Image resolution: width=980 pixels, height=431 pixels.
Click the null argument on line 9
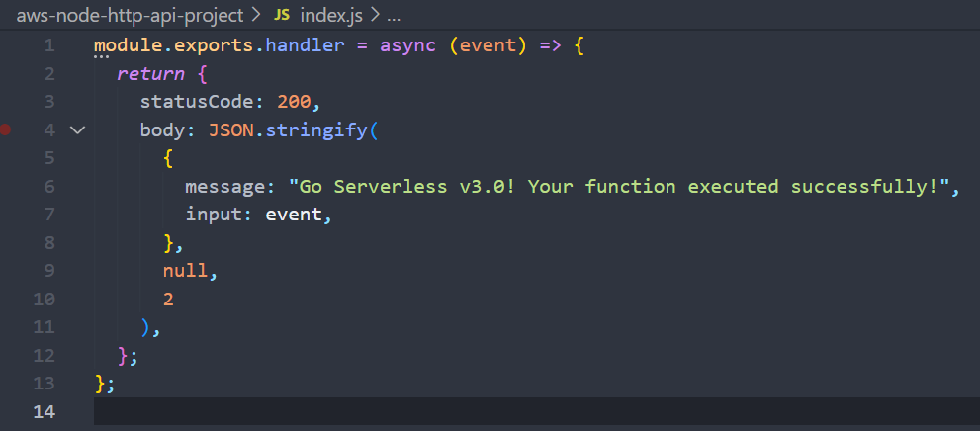(x=185, y=270)
